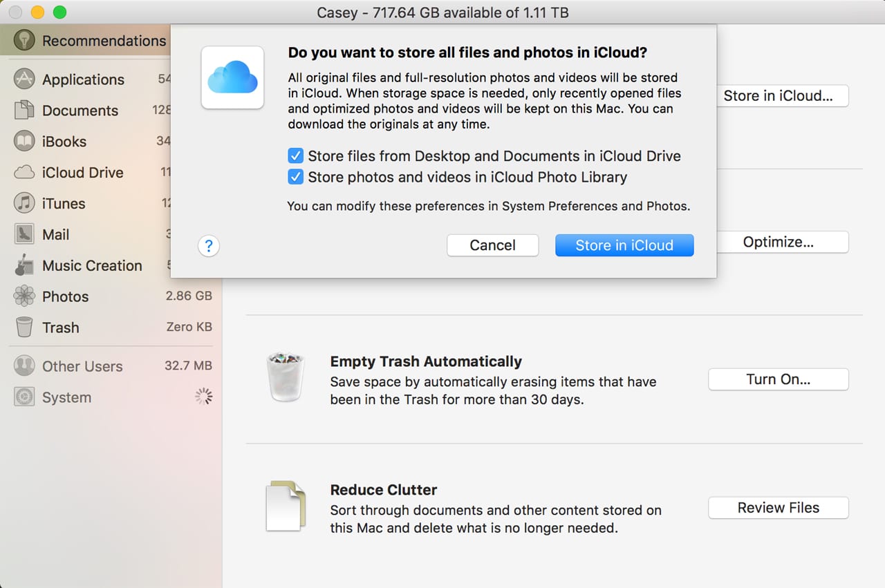885x588 pixels.
Task: Uncheck Store photos in iCloud Photo Library
Action: [295, 177]
